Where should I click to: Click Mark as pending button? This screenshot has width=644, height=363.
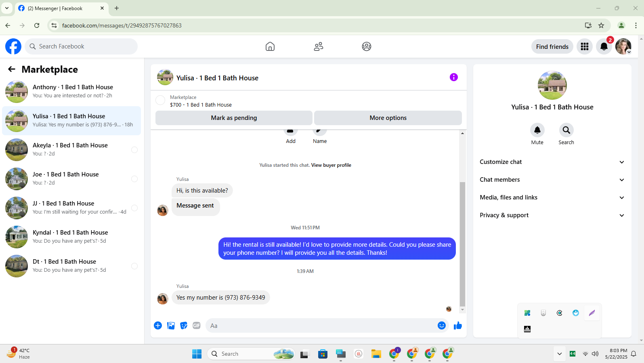click(x=234, y=118)
